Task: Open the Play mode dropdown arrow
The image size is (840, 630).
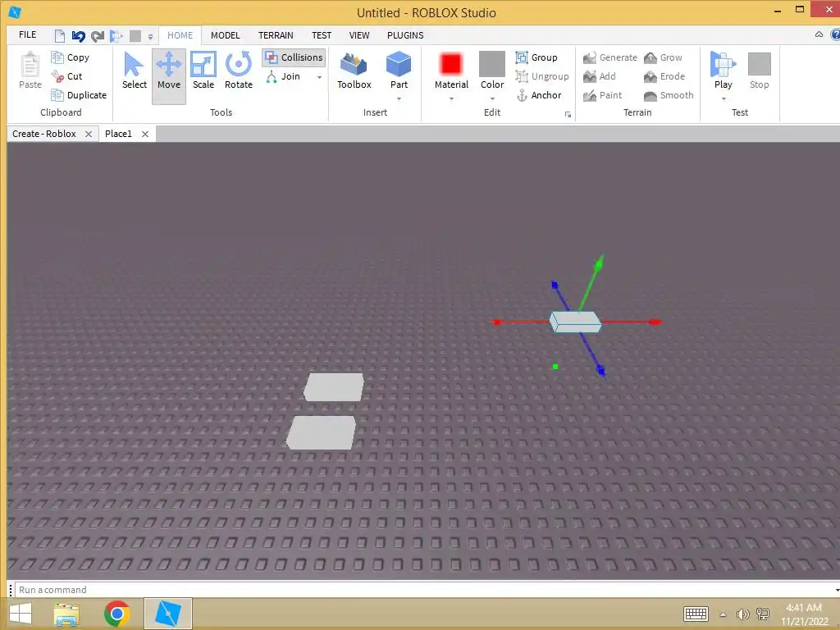Action: [x=724, y=99]
